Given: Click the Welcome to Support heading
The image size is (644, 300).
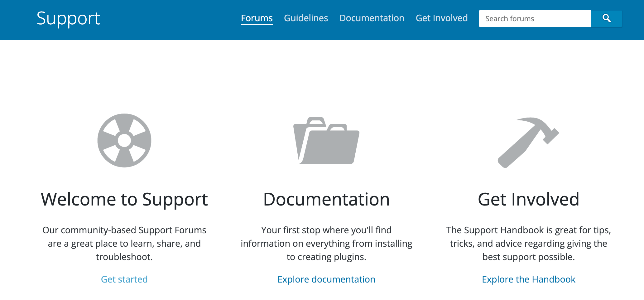Looking at the screenshot, I should point(124,199).
